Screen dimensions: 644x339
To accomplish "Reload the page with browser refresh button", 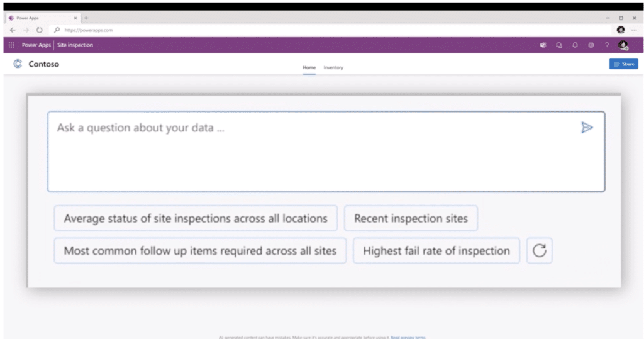I will (40, 30).
